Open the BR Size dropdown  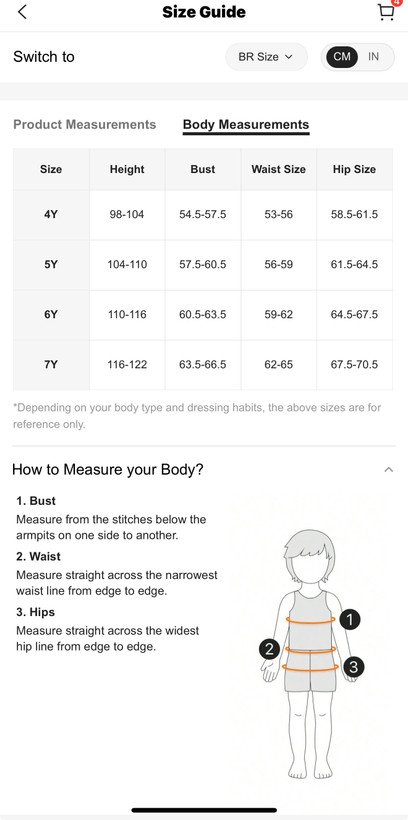(x=266, y=56)
